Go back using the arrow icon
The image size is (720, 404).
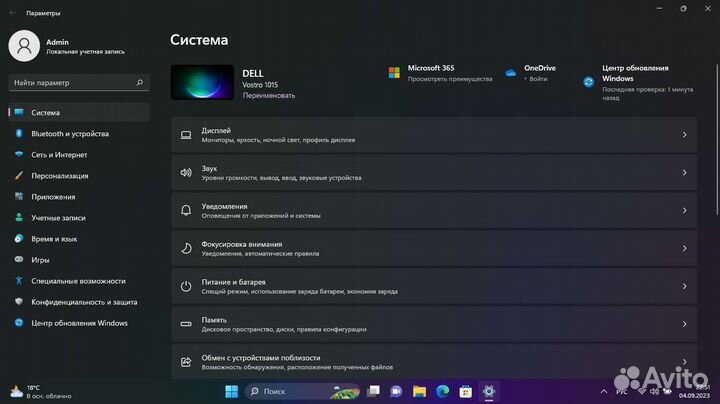(12, 13)
